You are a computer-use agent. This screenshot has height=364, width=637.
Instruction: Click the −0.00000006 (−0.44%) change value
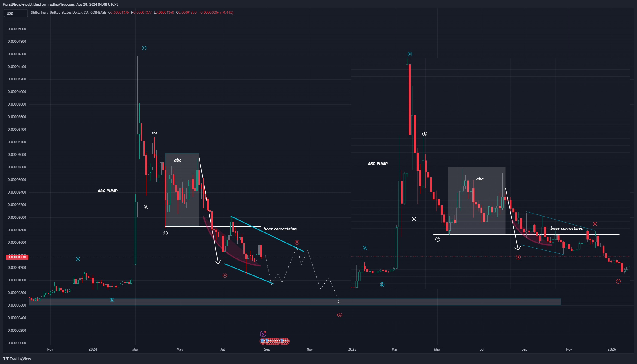click(216, 13)
